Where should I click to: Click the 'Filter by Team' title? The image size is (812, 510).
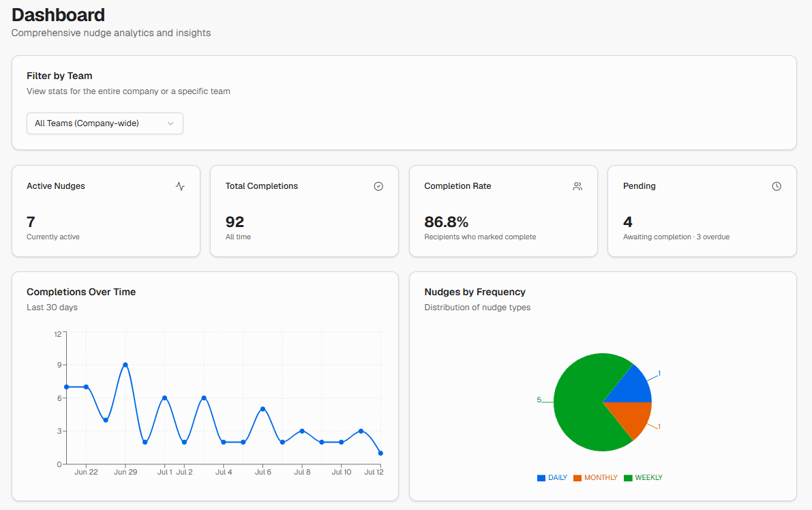pos(59,76)
